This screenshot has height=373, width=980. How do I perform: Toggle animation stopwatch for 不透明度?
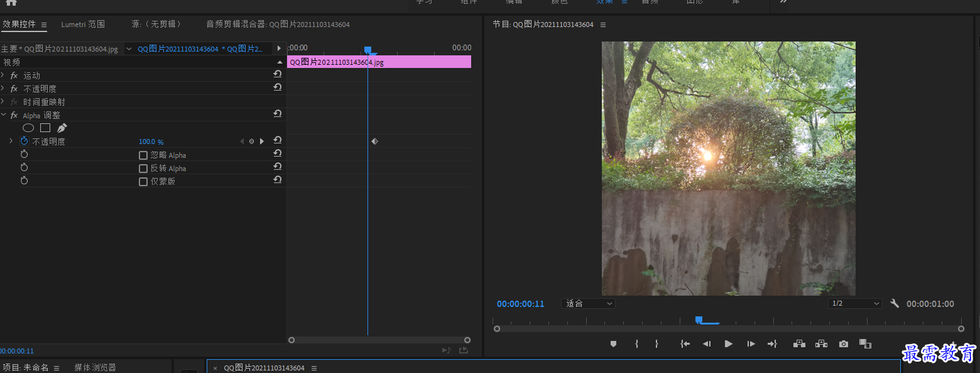coord(24,142)
